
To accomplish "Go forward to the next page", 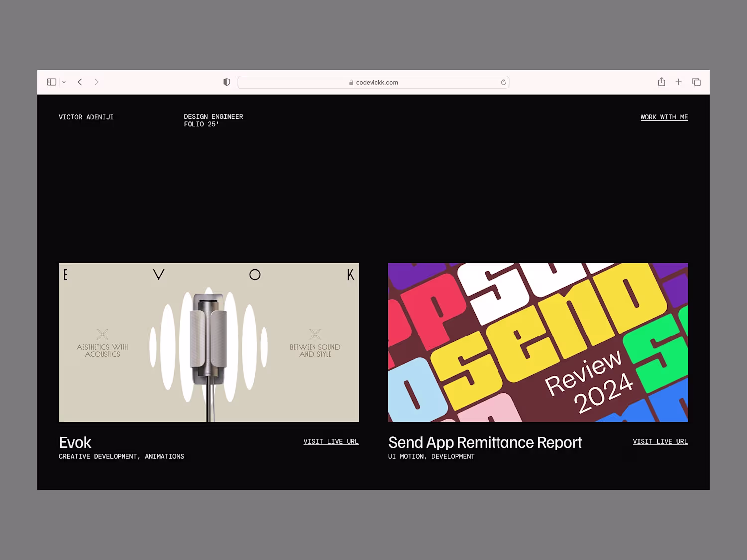I will coord(96,82).
